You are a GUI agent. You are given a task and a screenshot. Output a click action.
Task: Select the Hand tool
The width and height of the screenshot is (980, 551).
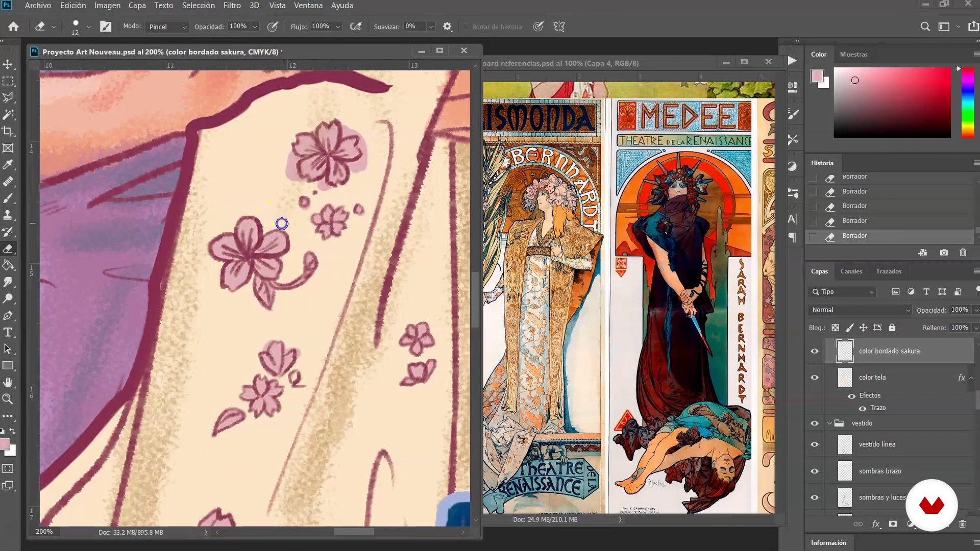[x=8, y=382]
